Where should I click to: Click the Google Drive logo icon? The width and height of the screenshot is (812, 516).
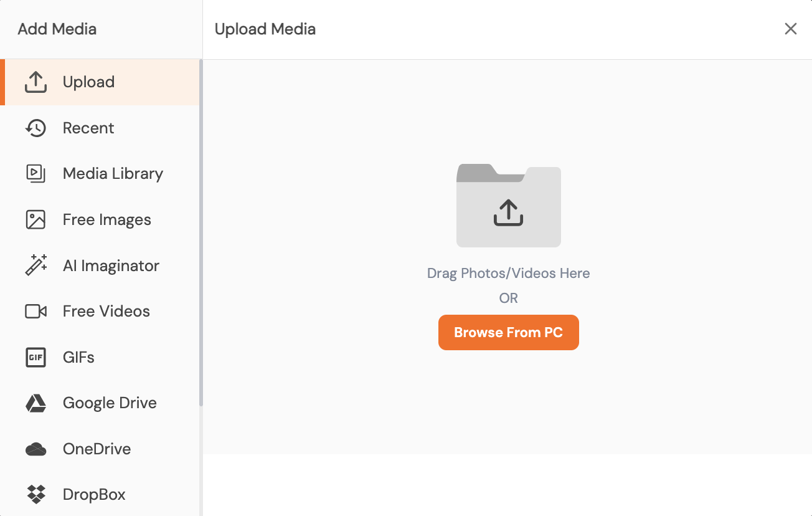35,403
